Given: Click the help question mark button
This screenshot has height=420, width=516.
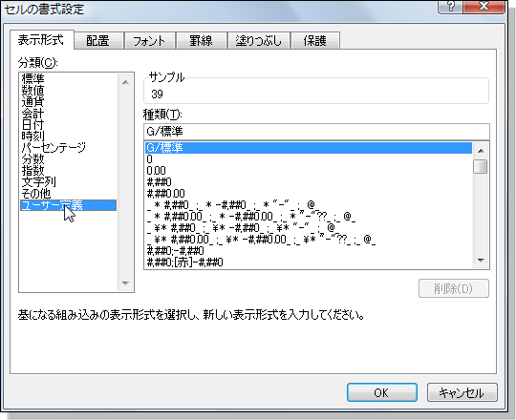Looking at the screenshot, I should (450, 6).
